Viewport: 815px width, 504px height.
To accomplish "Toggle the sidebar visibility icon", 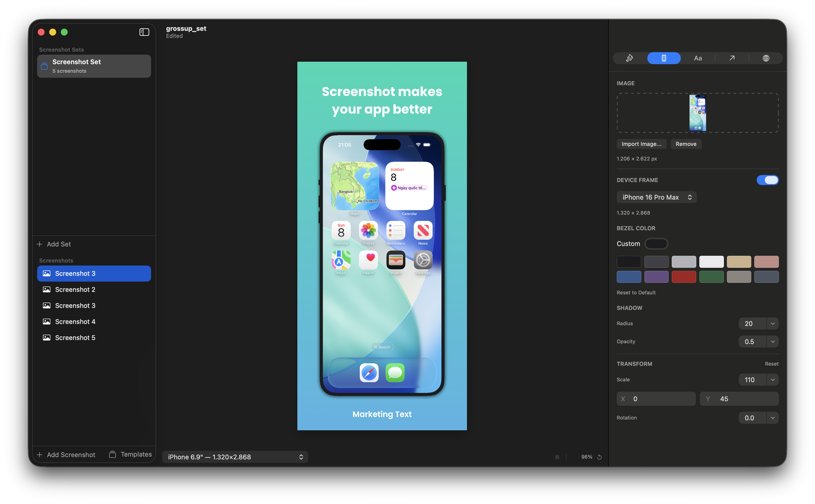I will [x=144, y=32].
